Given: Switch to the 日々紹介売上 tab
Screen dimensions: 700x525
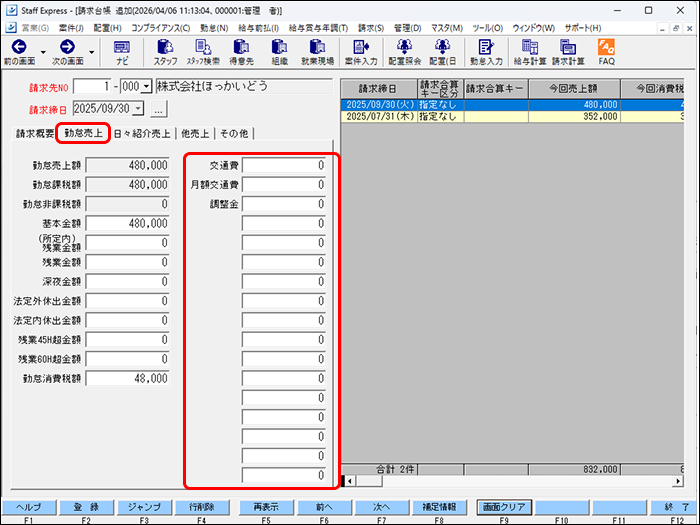Looking at the screenshot, I should tap(142, 133).
